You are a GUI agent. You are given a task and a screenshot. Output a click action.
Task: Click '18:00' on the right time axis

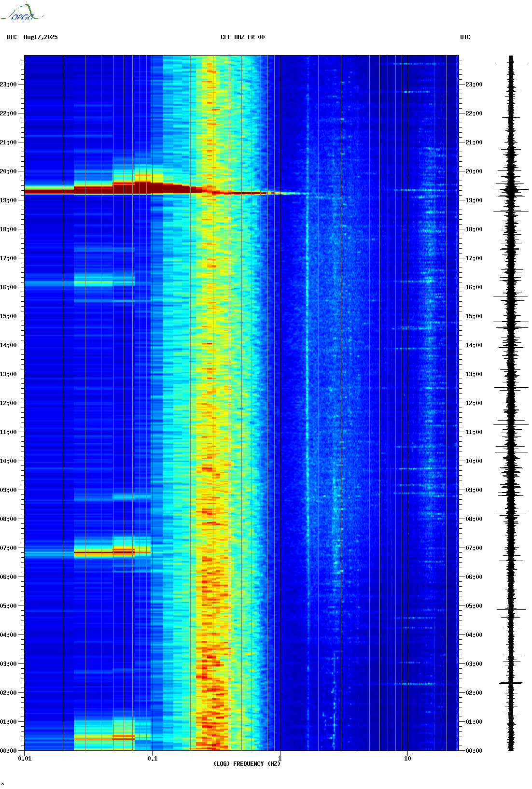(474, 229)
